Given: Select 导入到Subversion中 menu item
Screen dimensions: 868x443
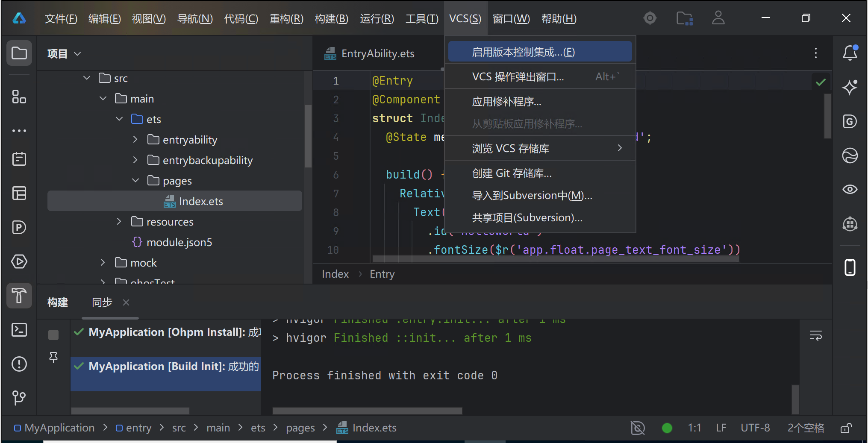Looking at the screenshot, I should (x=540, y=195).
